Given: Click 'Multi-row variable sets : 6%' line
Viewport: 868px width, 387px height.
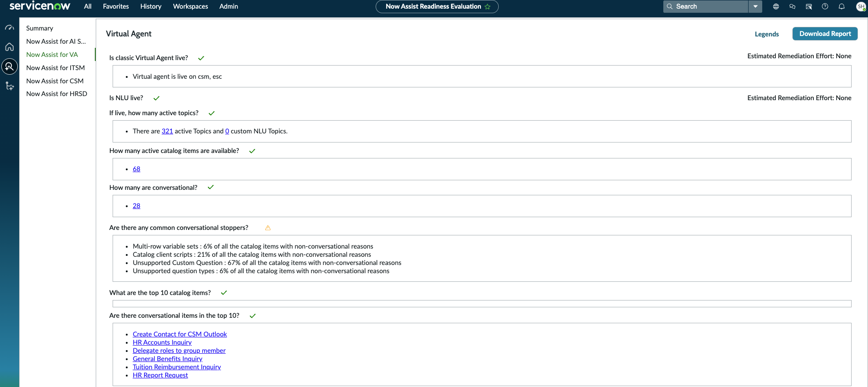Looking at the screenshot, I should [x=253, y=246].
